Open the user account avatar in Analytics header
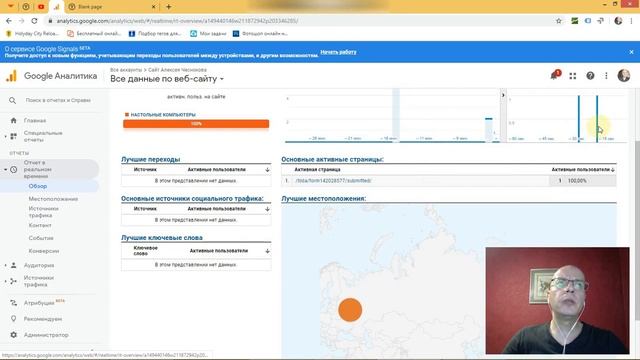 tap(624, 76)
